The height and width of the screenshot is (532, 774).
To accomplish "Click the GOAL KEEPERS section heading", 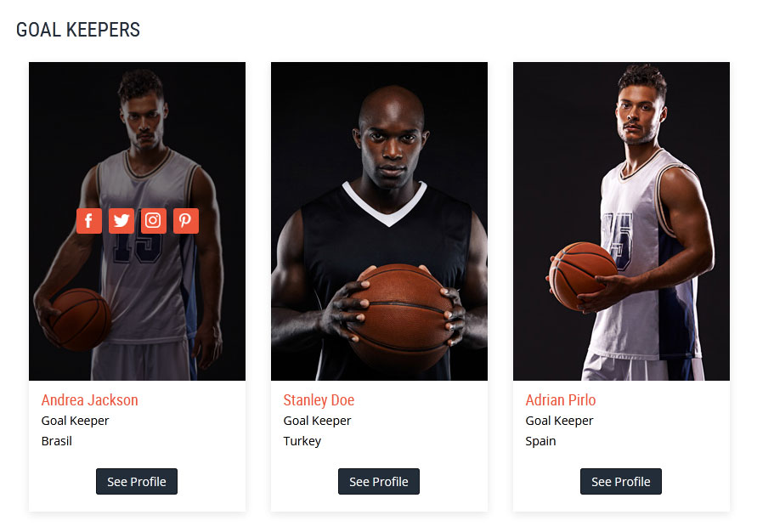I will (78, 30).
